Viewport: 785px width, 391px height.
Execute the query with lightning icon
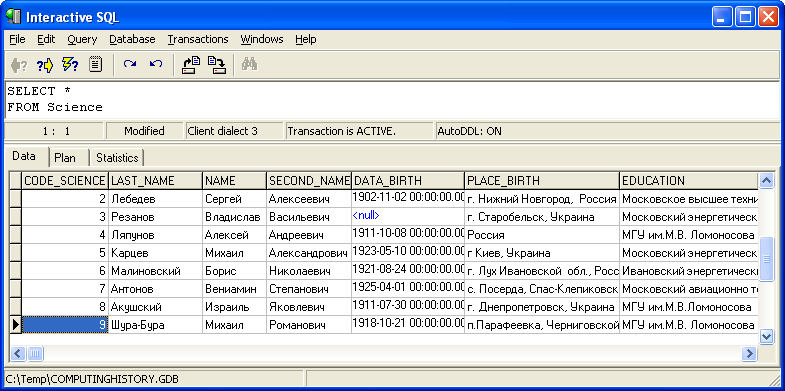click(x=70, y=65)
